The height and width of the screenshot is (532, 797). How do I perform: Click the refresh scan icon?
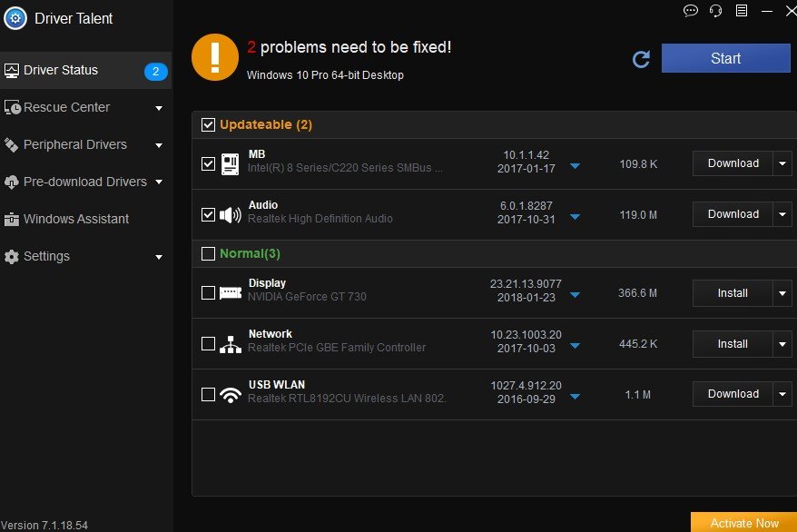point(641,59)
